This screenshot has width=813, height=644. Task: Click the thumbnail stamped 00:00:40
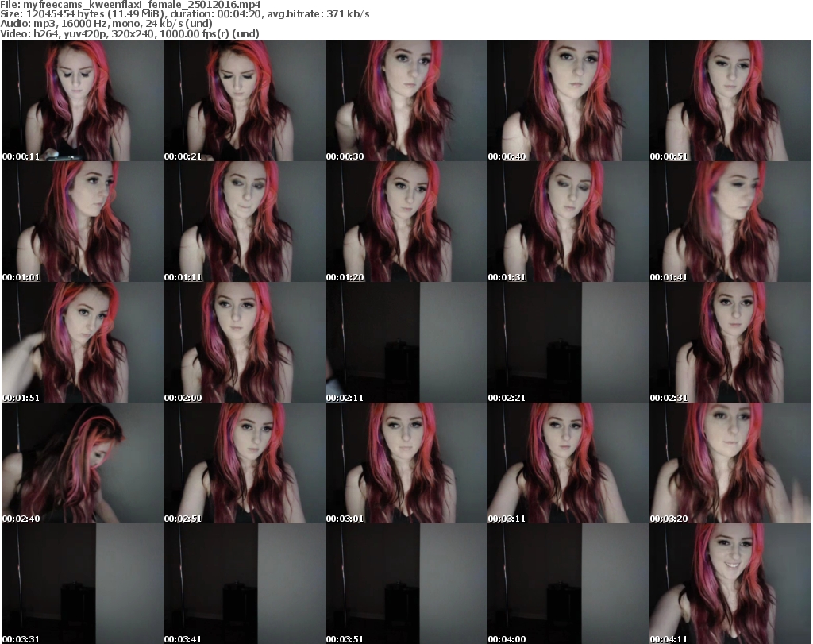click(x=568, y=101)
